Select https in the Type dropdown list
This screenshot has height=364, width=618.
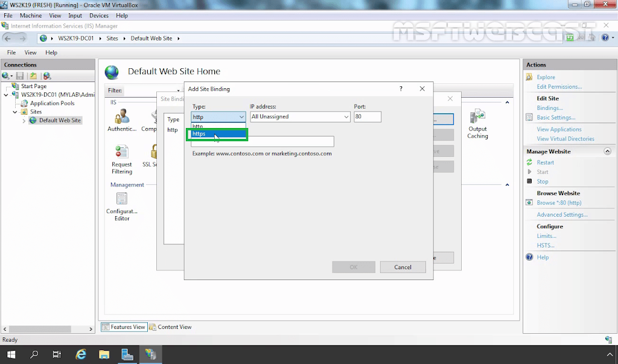coord(218,133)
